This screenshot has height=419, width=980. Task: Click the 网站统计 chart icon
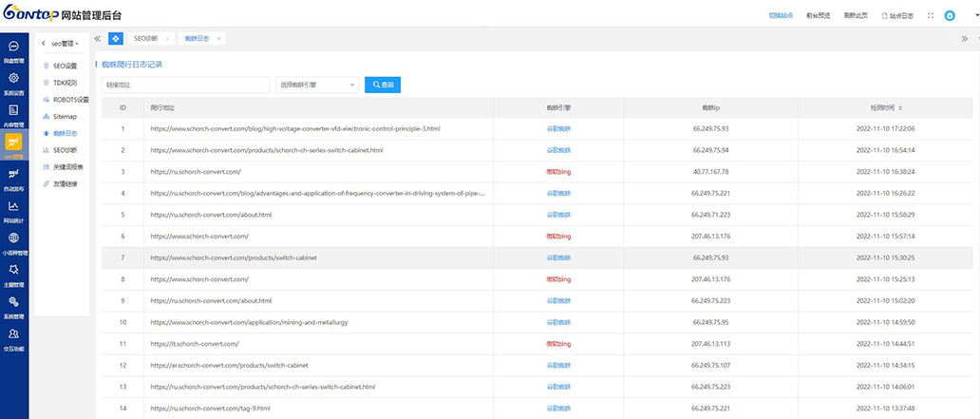[x=14, y=210]
